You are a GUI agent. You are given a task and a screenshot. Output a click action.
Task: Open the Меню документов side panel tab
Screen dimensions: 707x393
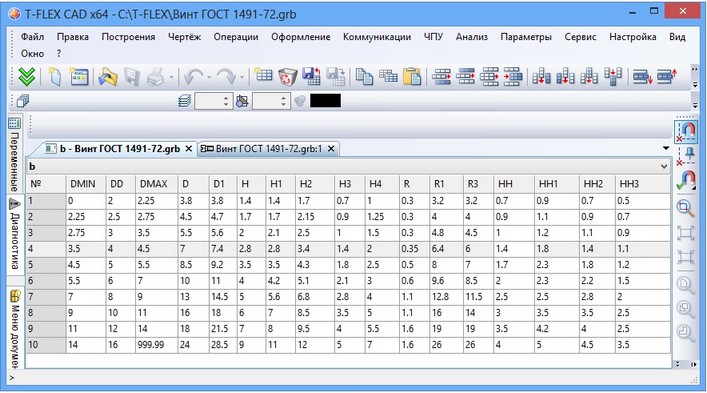pos(14,328)
